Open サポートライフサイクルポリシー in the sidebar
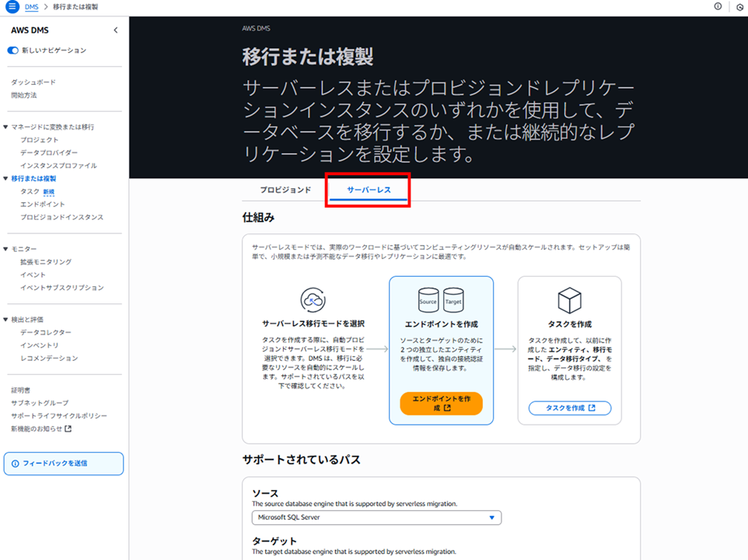The height and width of the screenshot is (560, 748). point(59,416)
